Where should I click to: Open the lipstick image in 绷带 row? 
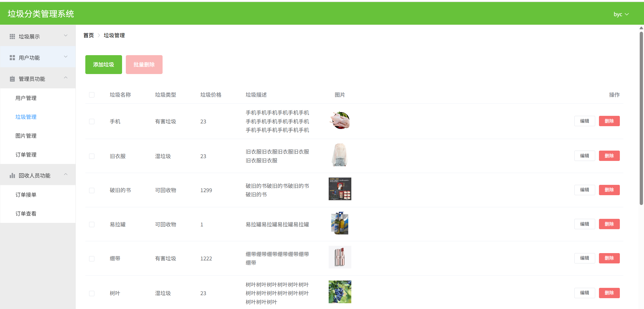tap(340, 257)
